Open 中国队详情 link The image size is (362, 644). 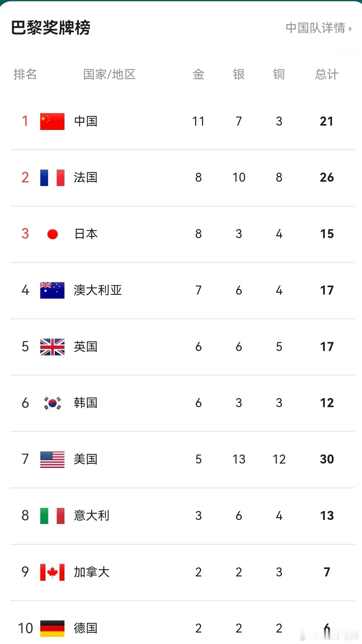click(x=316, y=28)
